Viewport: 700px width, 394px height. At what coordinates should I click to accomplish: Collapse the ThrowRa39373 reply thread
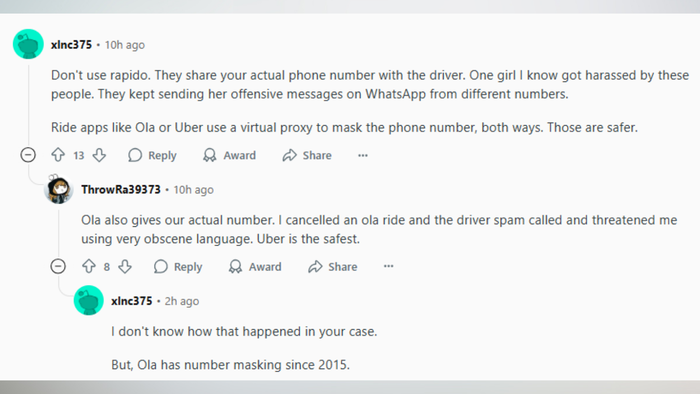tap(58, 266)
